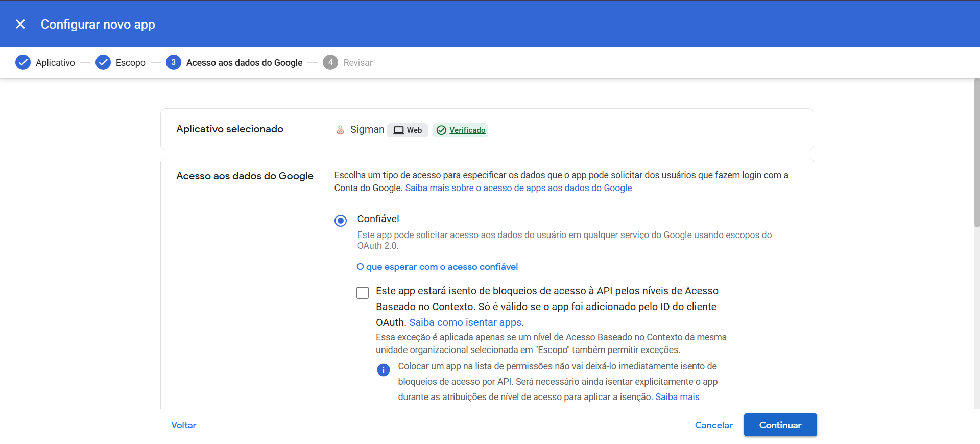Click the Escopo step checkmark icon
980x444 pixels.
tap(103, 62)
